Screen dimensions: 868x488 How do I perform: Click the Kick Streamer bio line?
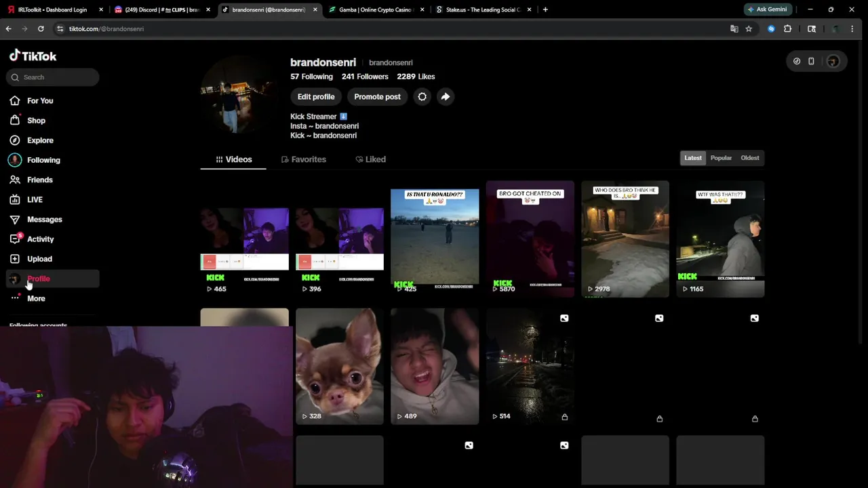pyautogui.click(x=319, y=117)
